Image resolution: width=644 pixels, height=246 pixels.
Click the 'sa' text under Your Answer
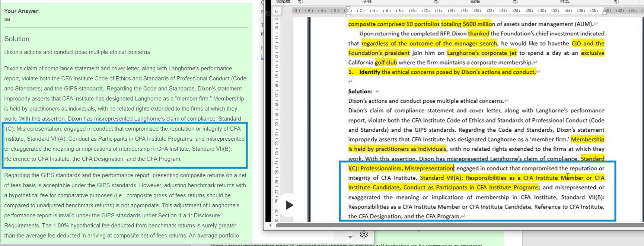pyautogui.click(x=7, y=19)
